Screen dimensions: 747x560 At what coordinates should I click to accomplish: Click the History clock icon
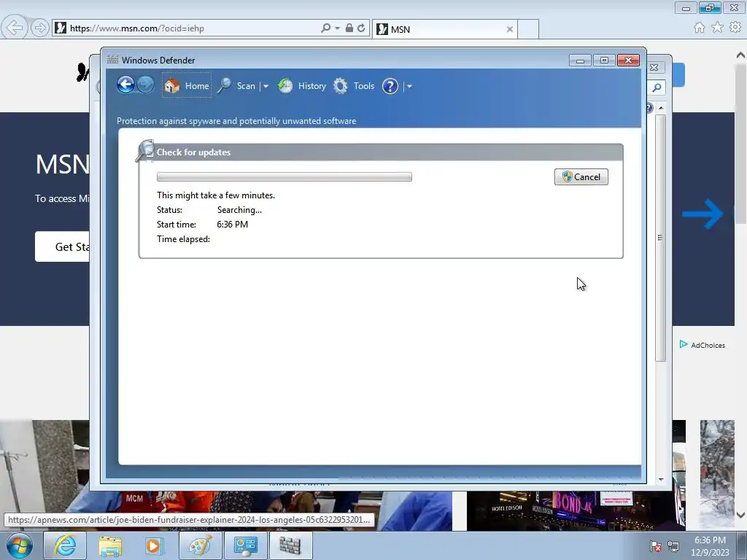(x=285, y=86)
